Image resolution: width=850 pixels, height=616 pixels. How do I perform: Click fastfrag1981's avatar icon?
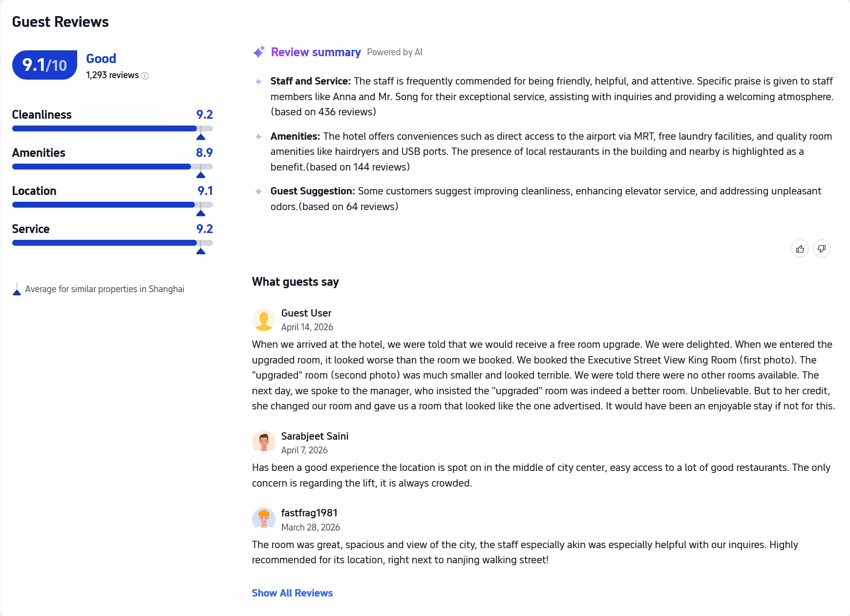pos(264,519)
